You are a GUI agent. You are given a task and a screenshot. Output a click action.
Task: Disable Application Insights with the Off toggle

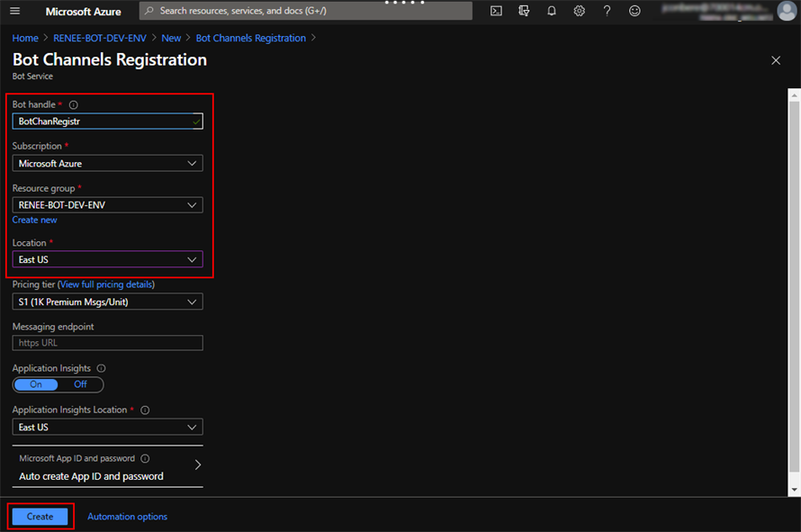tap(80, 384)
